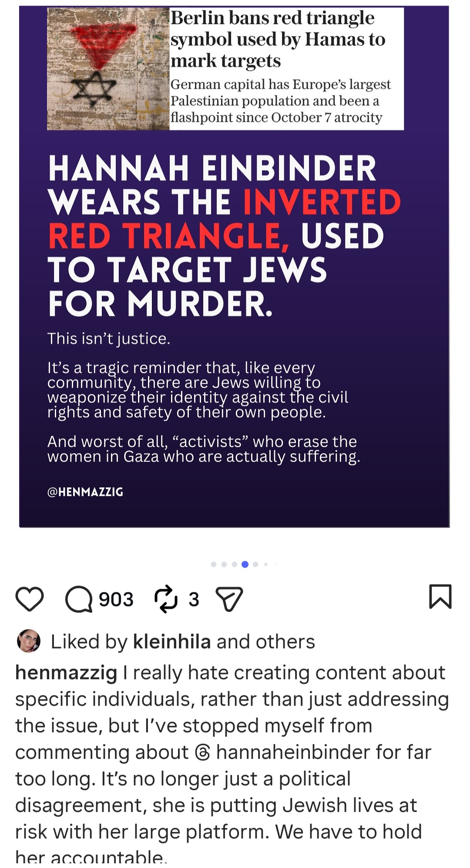470x868 pixels.
Task: Save post with bookmark icon
Action: click(440, 596)
